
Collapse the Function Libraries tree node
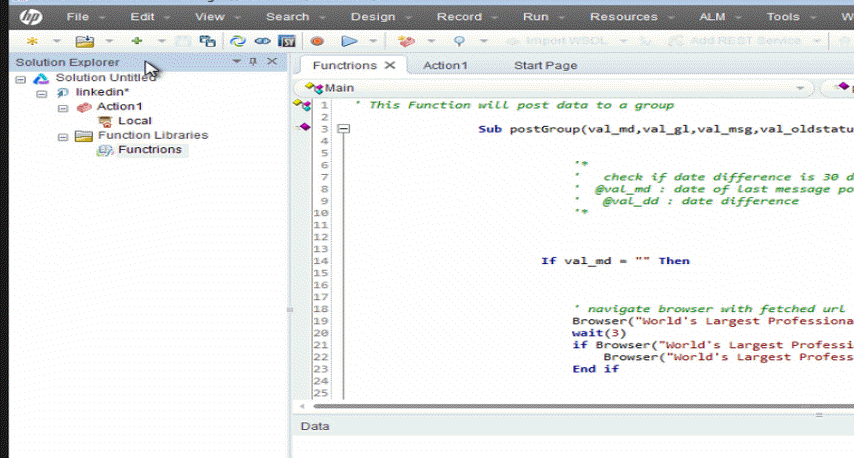[63, 136]
